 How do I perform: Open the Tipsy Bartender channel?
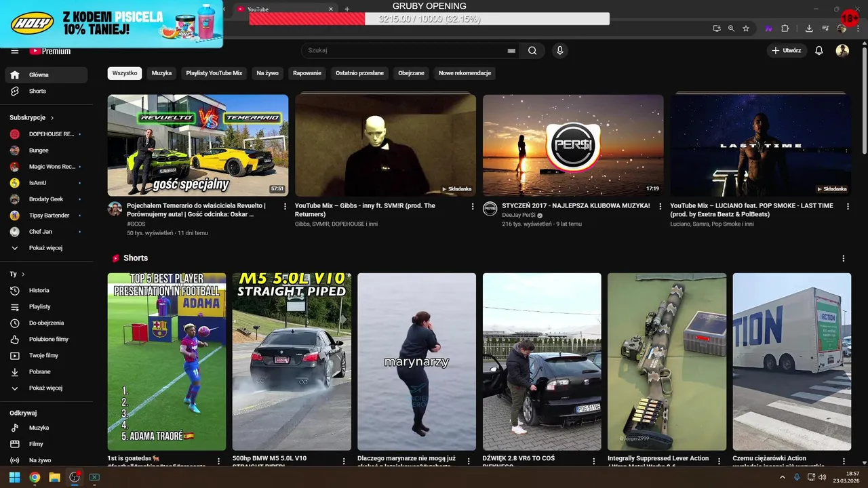[x=46, y=216]
